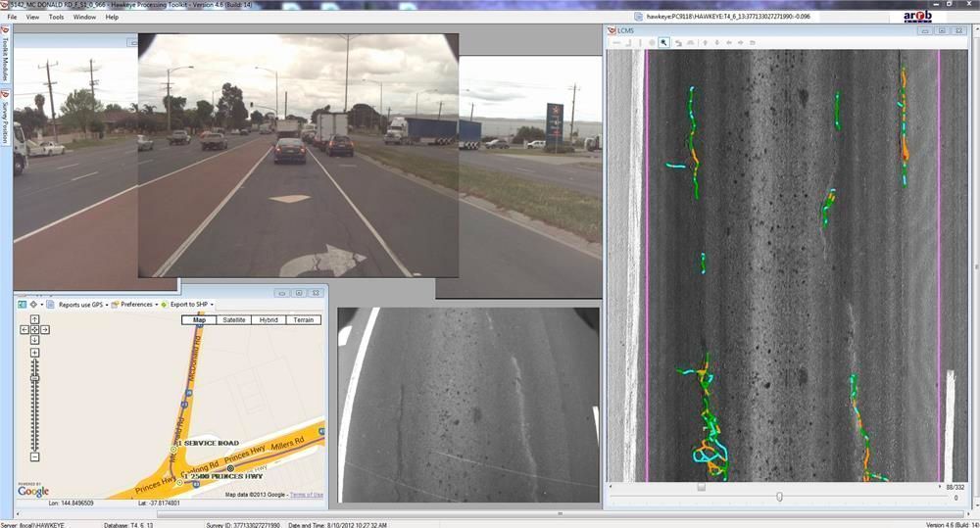Click the down arrow in LCMS toolbar
This screenshot has height=528, width=980.
tap(717, 42)
